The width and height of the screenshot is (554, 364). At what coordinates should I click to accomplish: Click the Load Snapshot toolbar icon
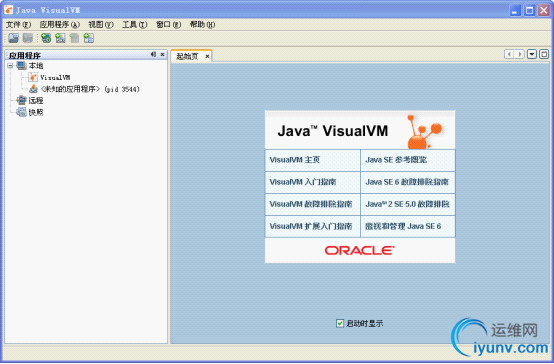coord(13,38)
